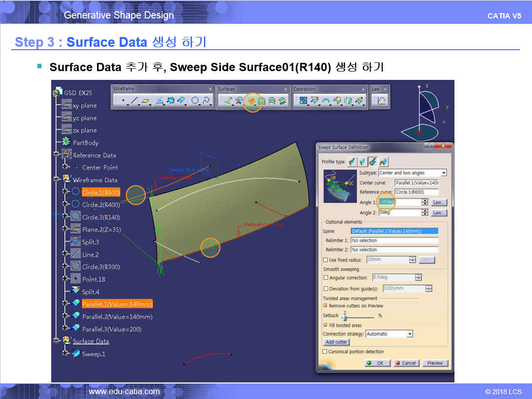Click the Preview button
Image resolution: width=532 pixels, height=399 pixels.
(435, 363)
